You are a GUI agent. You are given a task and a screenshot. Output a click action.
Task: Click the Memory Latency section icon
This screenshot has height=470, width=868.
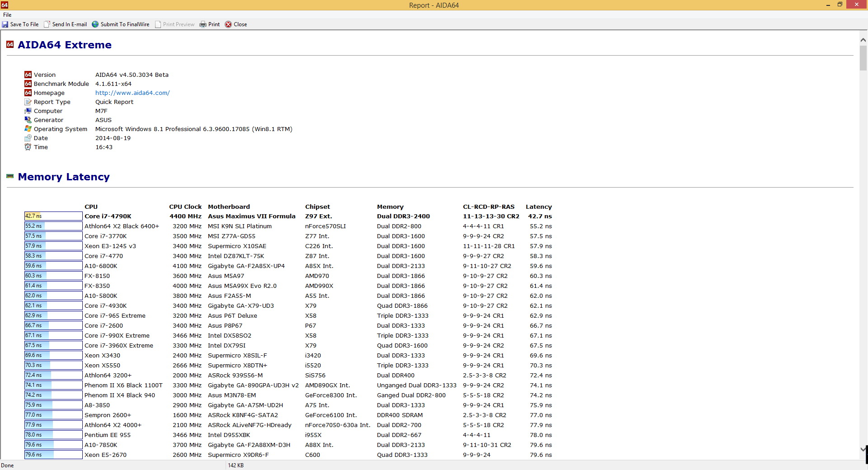tap(10, 176)
